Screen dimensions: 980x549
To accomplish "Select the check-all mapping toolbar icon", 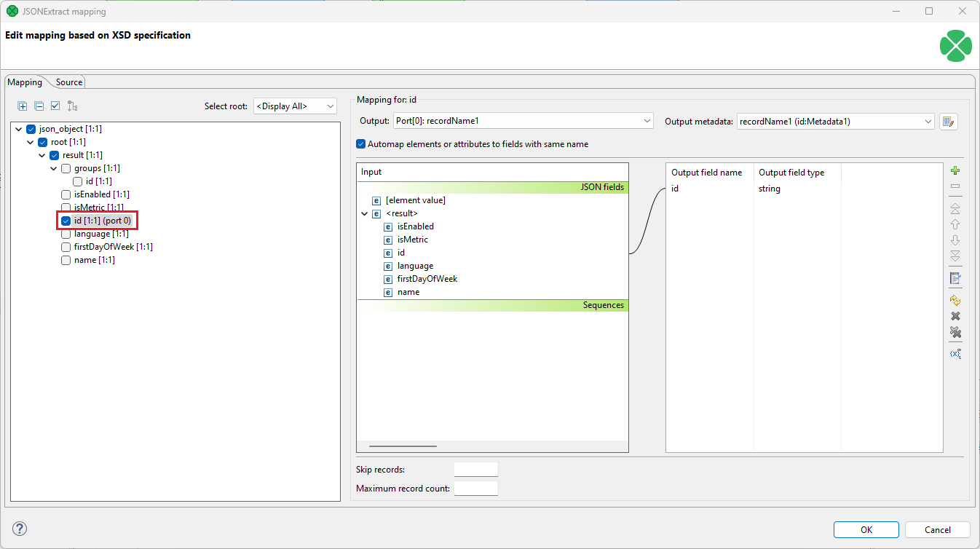I will 55,106.
